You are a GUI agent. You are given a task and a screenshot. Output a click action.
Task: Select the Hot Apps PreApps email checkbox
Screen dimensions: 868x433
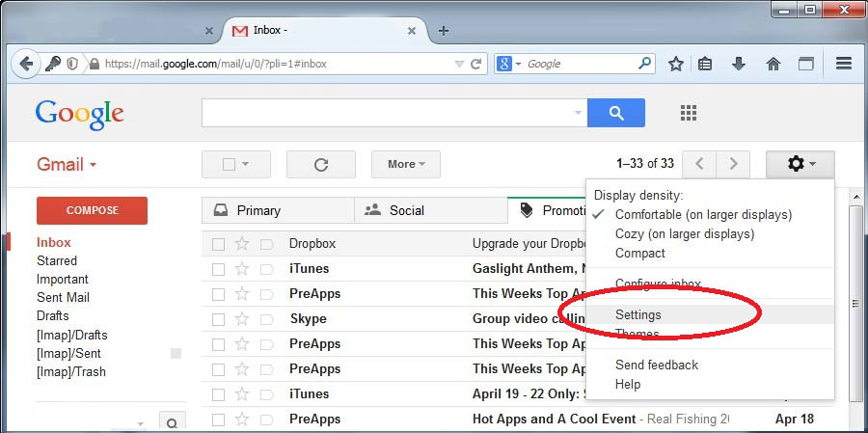pos(218,419)
